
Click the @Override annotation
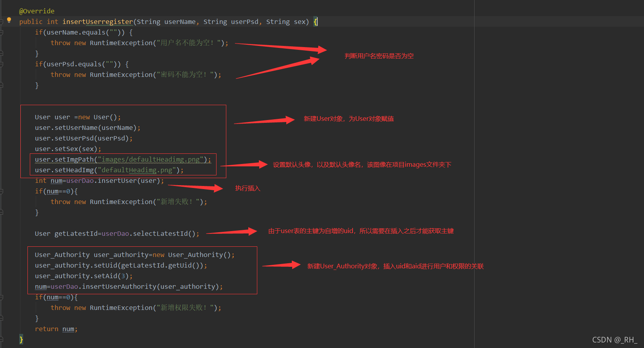[37, 11]
